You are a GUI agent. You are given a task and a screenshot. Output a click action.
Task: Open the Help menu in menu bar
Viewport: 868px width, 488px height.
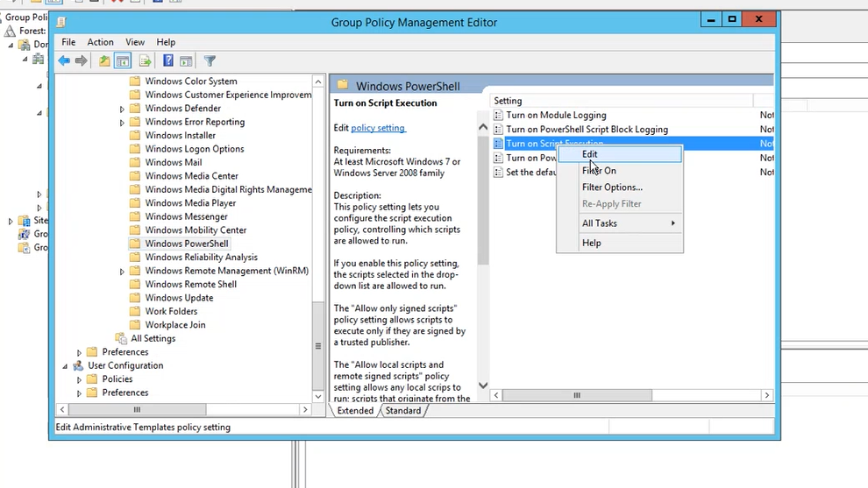coord(166,42)
